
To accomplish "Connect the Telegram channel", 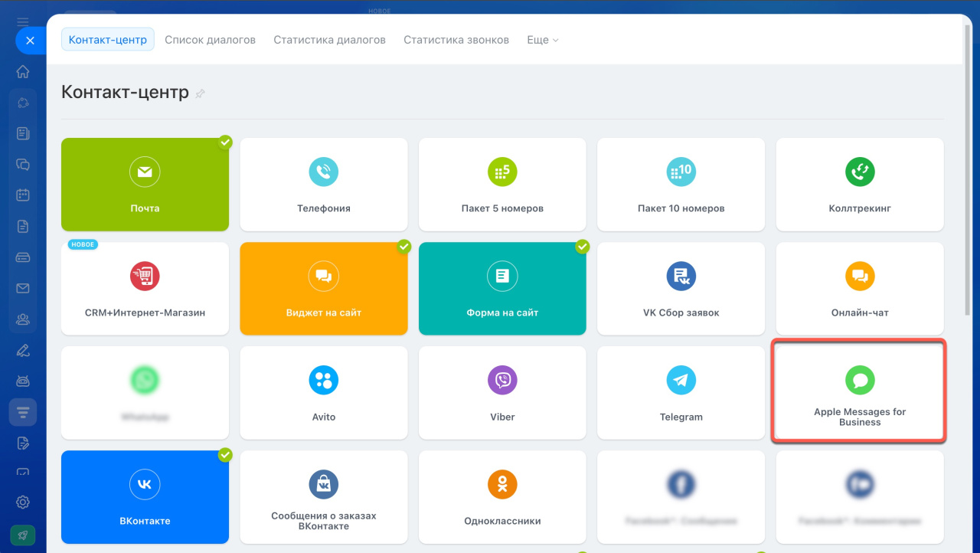I will click(681, 393).
